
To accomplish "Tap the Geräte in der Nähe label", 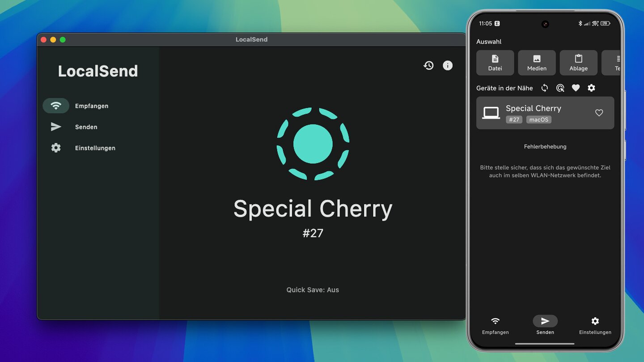I will (x=504, y=88).
